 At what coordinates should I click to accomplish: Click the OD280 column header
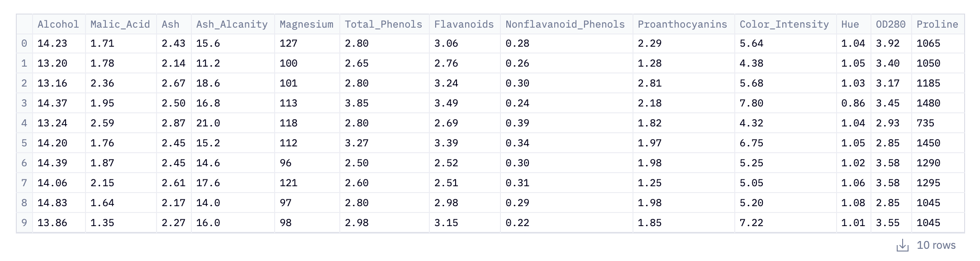(x=891, y=24)
